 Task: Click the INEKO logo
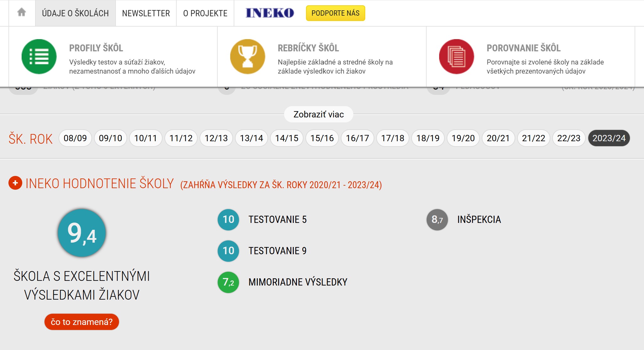pyautogui.click(x=270, y=13)
